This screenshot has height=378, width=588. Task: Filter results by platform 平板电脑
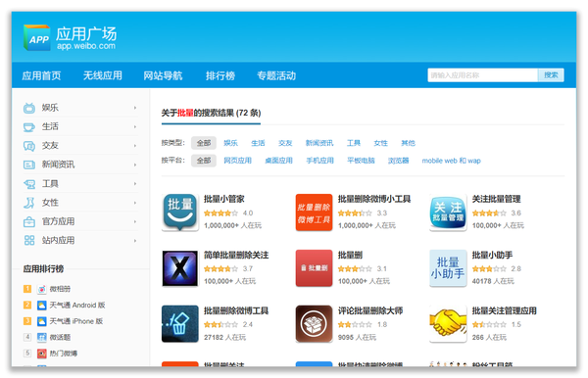(361, 161)
